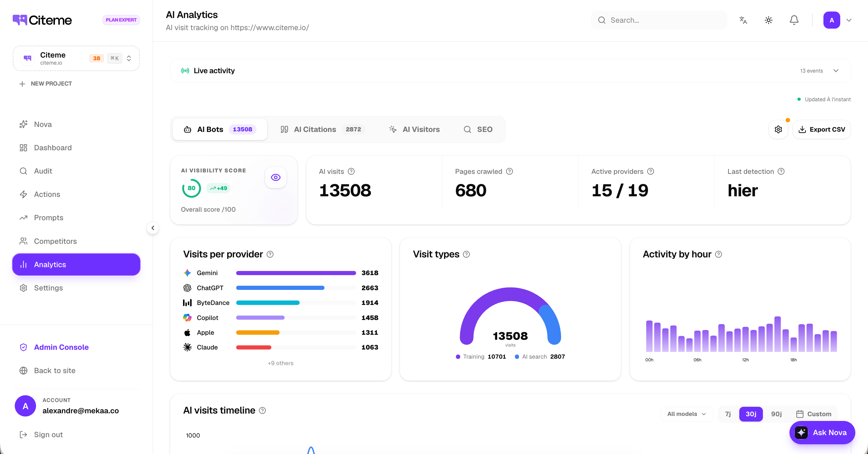Click the Copilot provider icon
868x454 pixels.
tap(187, 318)
